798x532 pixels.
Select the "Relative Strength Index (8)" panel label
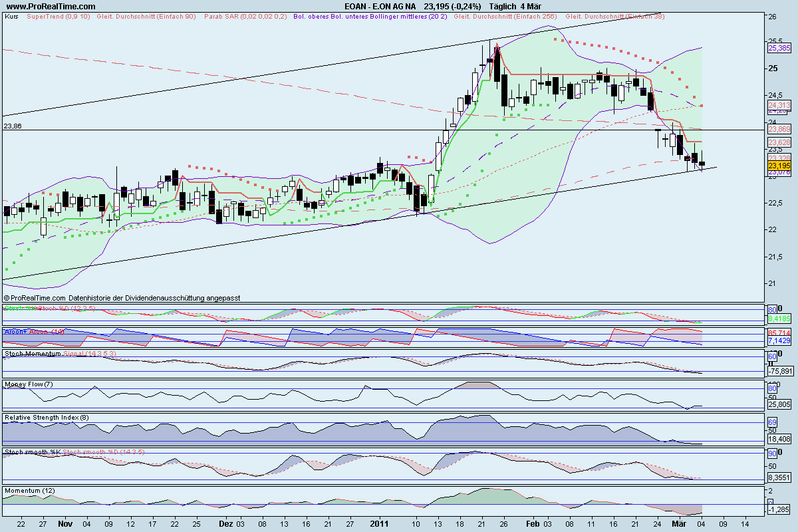47,417
